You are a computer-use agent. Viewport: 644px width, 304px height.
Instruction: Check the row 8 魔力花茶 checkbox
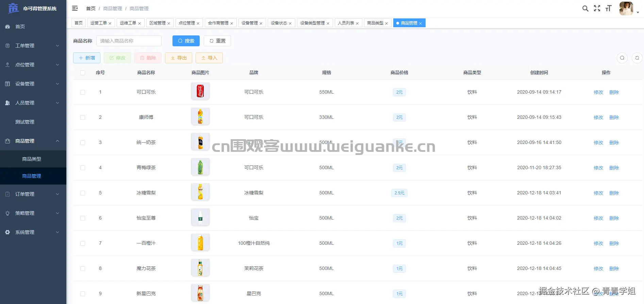(x=83, y=269)
